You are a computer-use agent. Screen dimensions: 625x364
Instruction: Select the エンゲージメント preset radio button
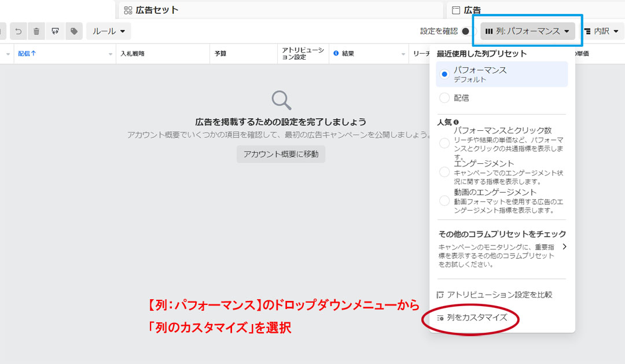(x=444, y=172)
